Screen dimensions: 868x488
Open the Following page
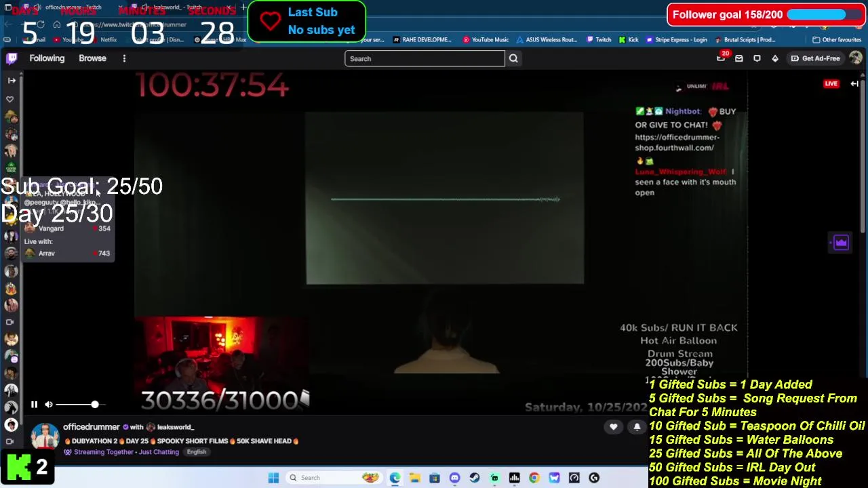click(47, 58)
